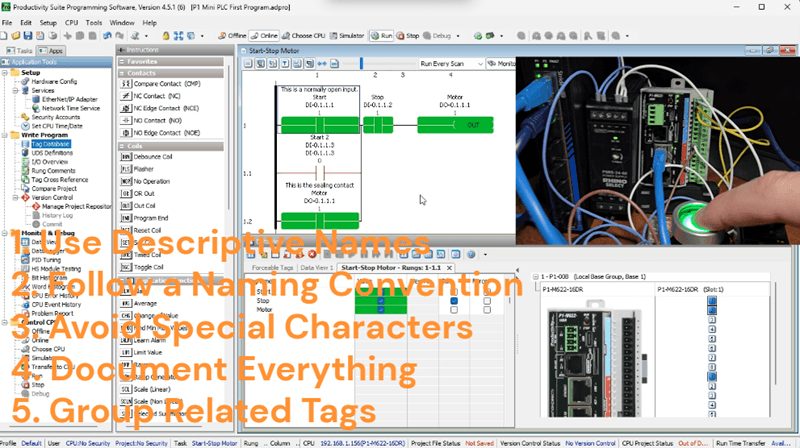This screenshot has height=448, width=800.
Task: Collapse the Contacts instruction group
Action: coord(122,73)
